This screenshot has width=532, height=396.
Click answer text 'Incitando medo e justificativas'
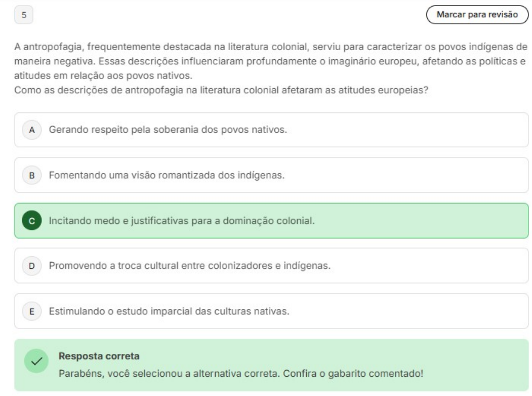(182, 221)
